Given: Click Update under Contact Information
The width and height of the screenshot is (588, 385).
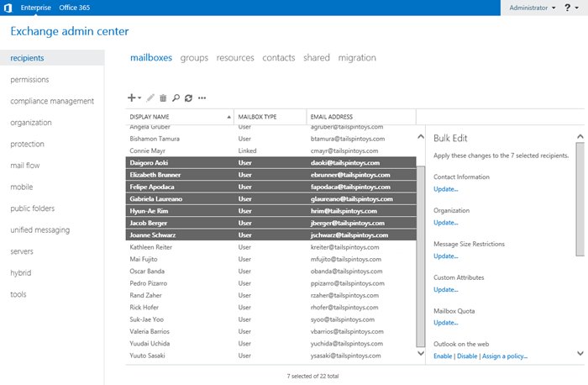Looking at the screenshot, I should point(445,189).
